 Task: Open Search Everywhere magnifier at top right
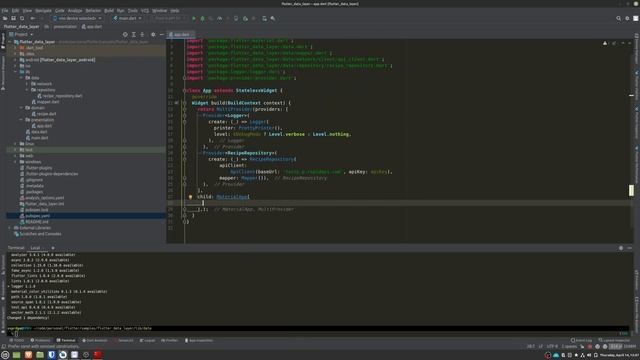618,18
